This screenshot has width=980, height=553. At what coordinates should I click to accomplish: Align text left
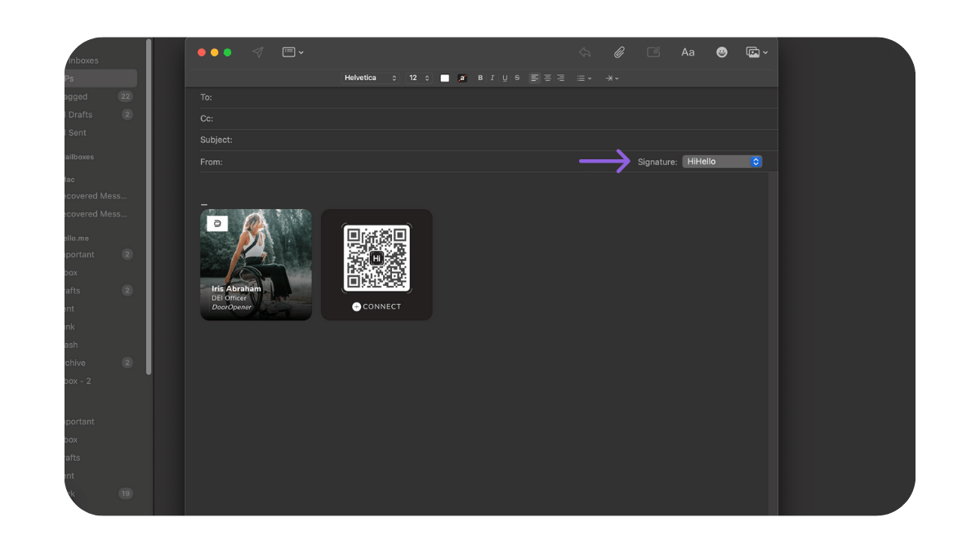(x=535, y=78)
